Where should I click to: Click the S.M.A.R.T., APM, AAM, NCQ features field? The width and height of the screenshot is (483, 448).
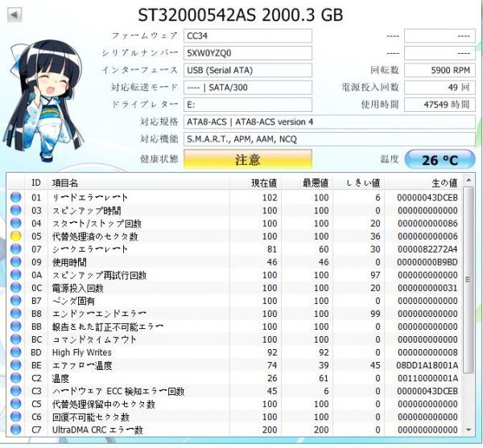[x=329, y=139]
